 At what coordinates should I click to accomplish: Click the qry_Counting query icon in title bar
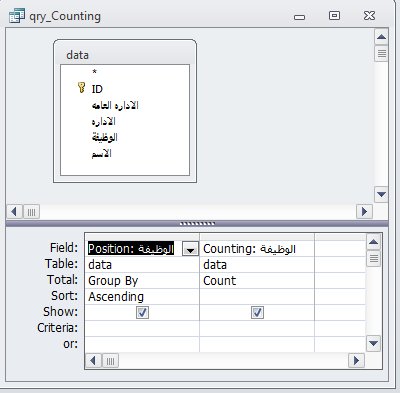tap(17, 16)
